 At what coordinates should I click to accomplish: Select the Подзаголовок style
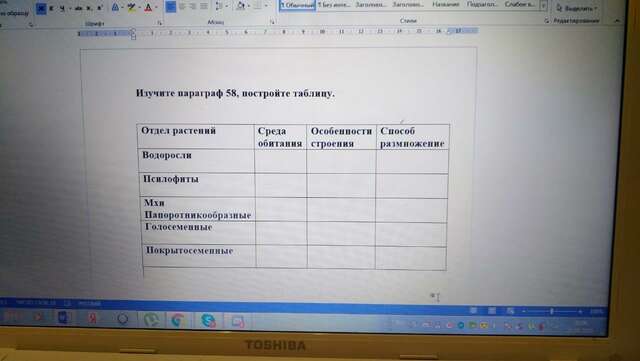pyautogui.click(x=482, y=4)
